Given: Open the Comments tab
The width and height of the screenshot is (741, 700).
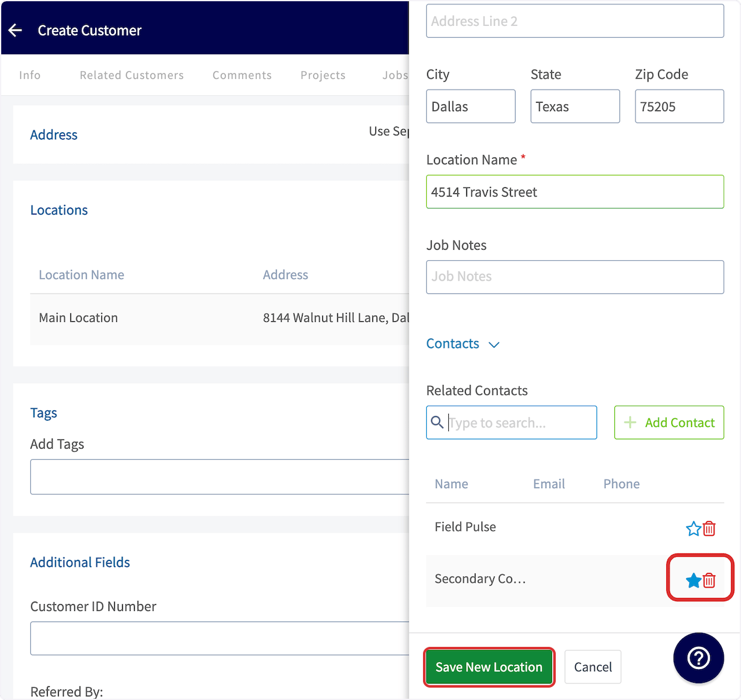Looking at the screenshot, I should [x=242, y=75].
